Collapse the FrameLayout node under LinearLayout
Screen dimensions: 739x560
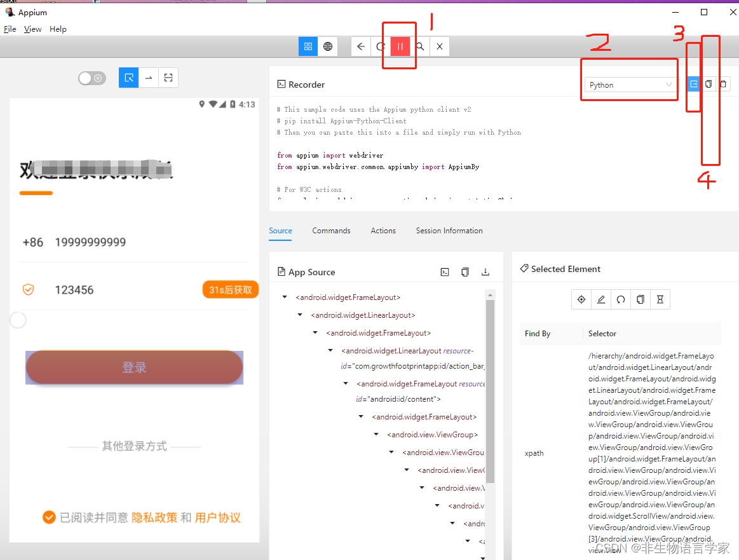pyautogui.click(x=315, y=333)
